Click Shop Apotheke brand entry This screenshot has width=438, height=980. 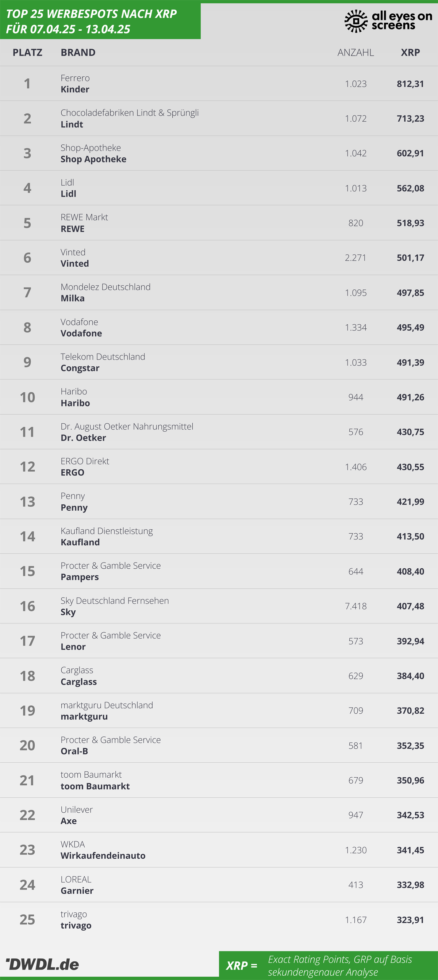[x=93, y=159]
